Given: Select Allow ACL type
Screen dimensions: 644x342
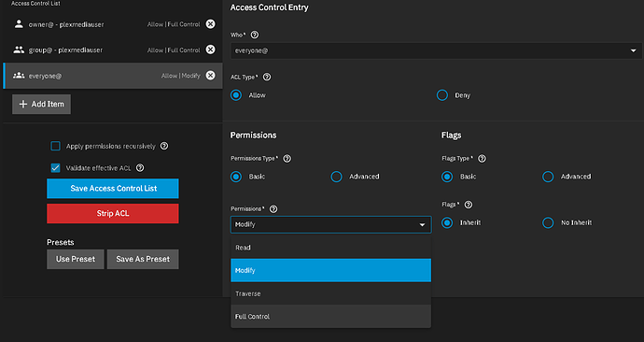Looking at the screenshot, I should click(236, 95).
